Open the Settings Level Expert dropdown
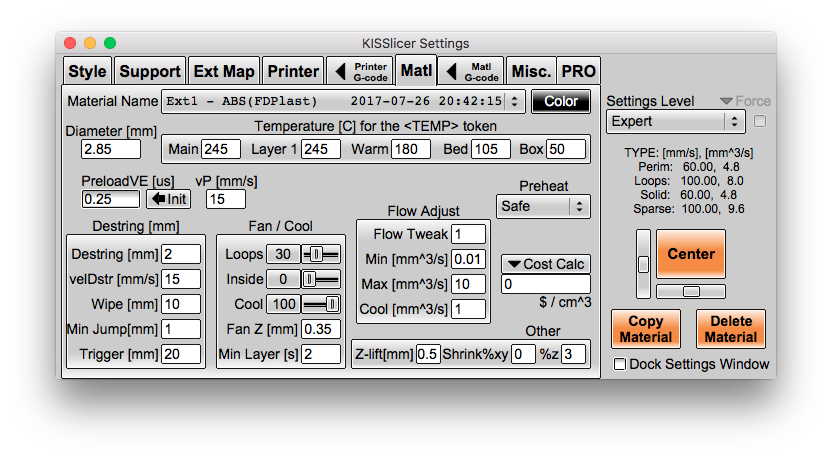Screen dimensions: 832x459 675,122
